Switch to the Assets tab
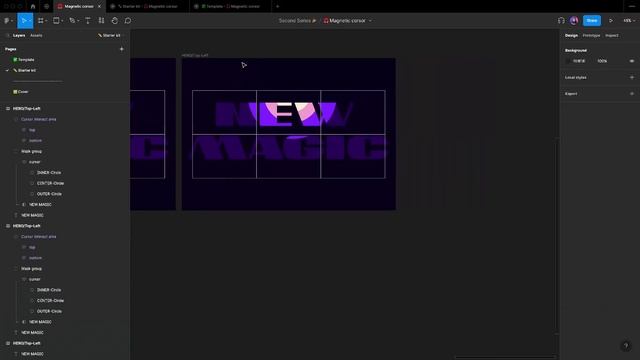 pyautogui.click(x=36, y=36)
